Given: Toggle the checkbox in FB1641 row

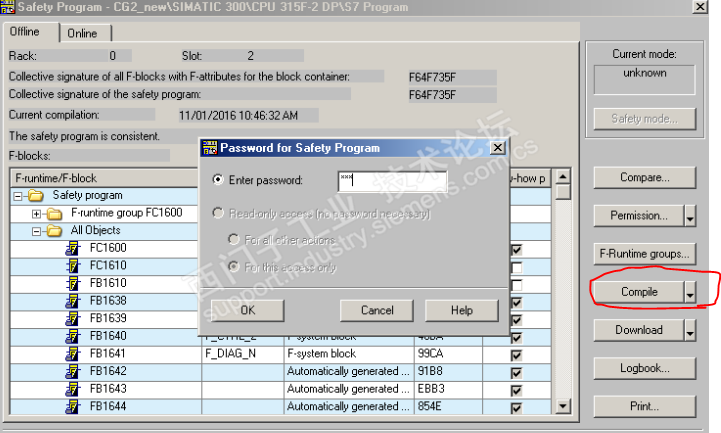Looking at the screenshot, I should pos(516,355).
